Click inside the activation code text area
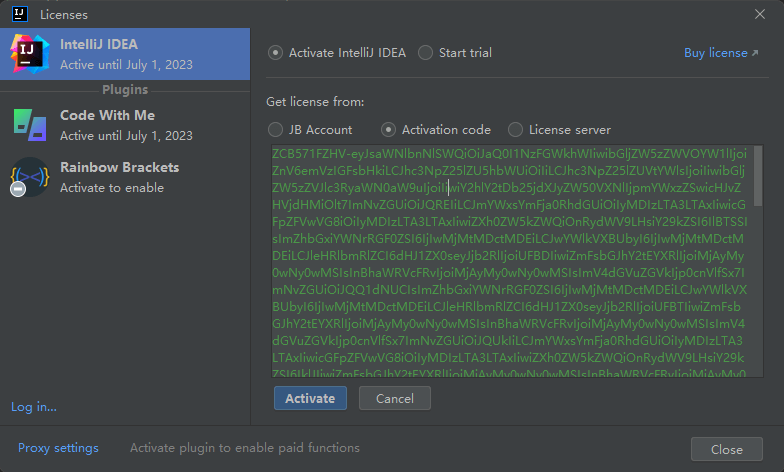This screenshot has height=472, width=784. point(510,260)
